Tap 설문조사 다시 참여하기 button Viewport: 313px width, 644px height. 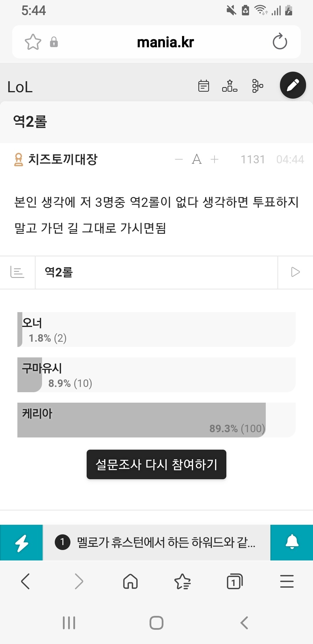click(156, 464)
